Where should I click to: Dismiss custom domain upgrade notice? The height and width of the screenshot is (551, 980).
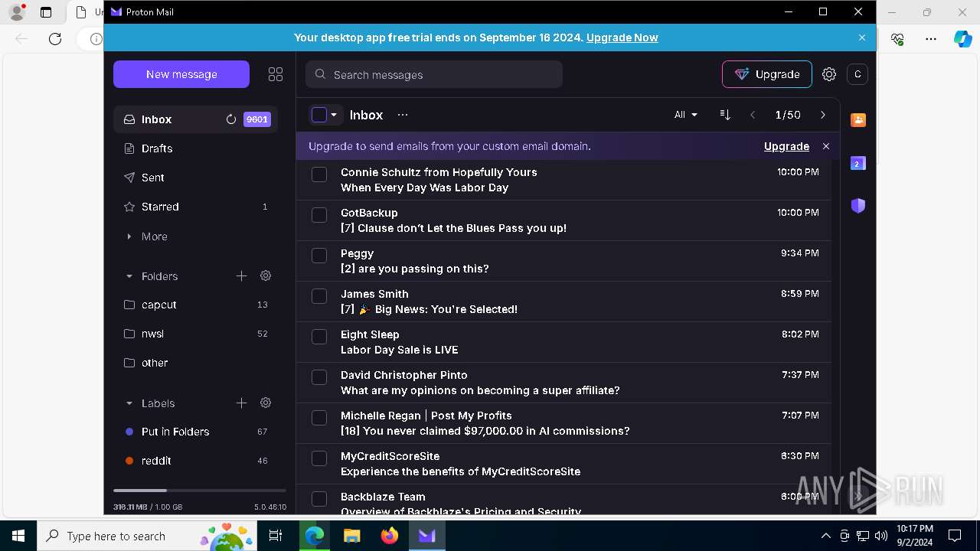(826, 146)
